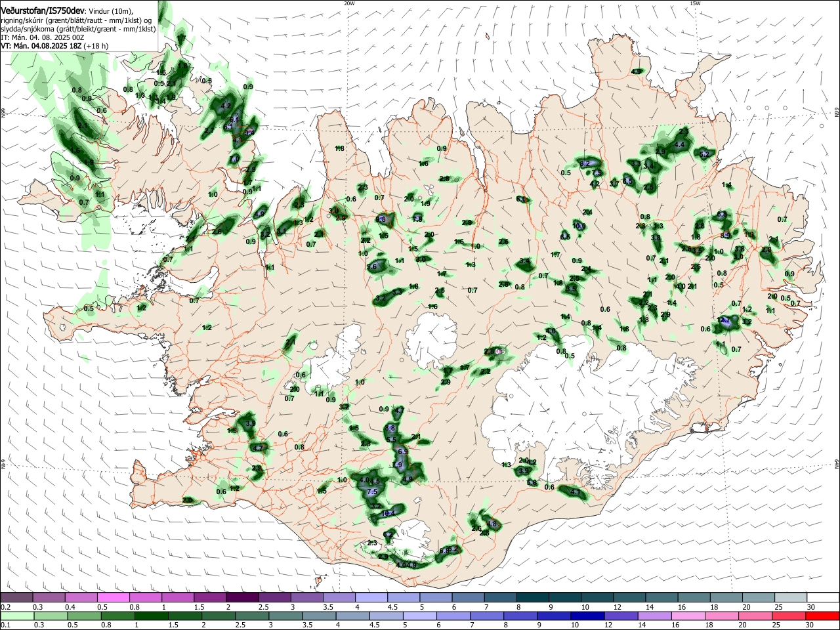Select the VT: Mán. 04.08.2025 18Z valid time

(41, 46)
